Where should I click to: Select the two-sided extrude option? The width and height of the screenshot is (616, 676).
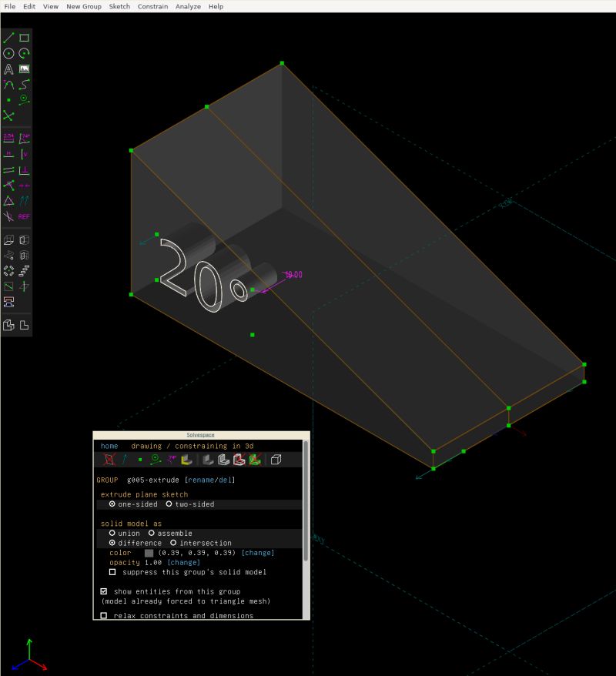pos(169,504)
